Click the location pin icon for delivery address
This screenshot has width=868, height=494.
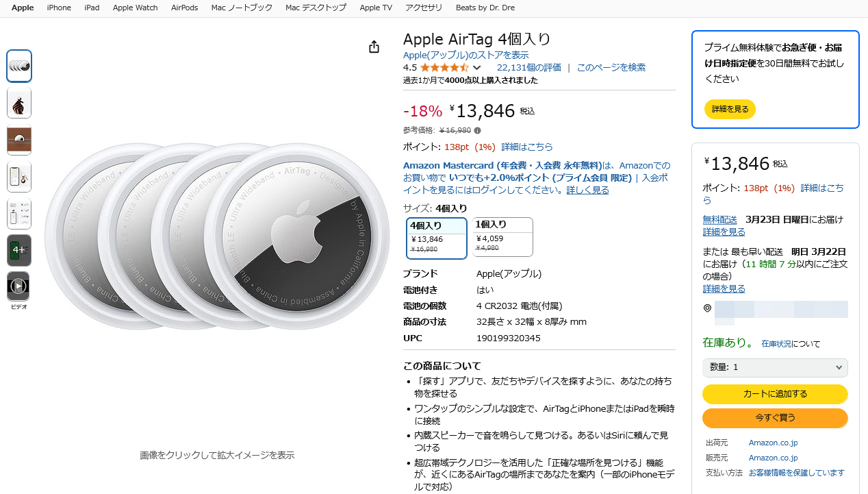pyautogui.click(x=707, y=308)
